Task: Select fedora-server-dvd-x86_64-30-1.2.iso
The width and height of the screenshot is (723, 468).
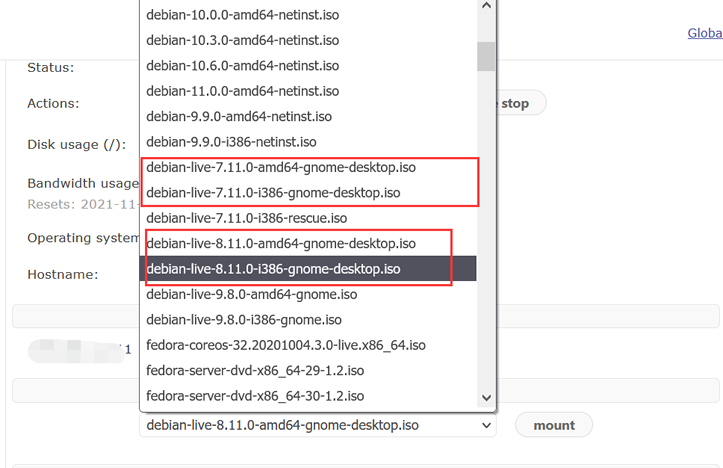Action: pyautogui.click(x=308, y=395)
